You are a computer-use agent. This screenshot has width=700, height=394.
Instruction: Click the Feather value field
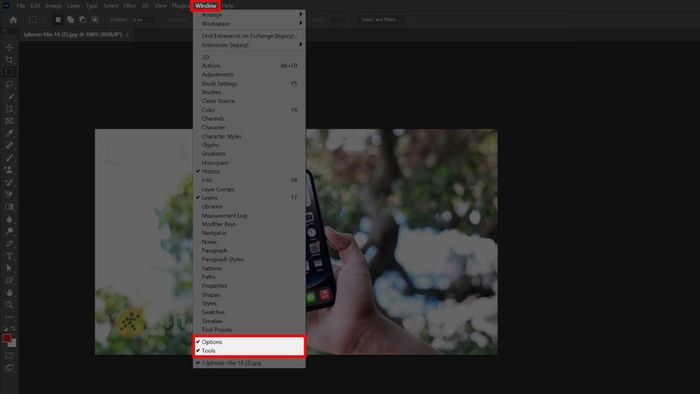tap(143, 20)
